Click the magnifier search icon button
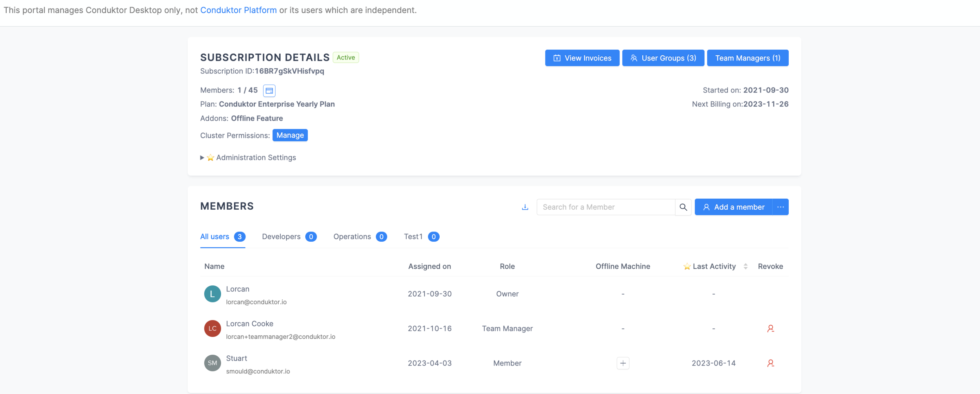 tap(683, 207)
